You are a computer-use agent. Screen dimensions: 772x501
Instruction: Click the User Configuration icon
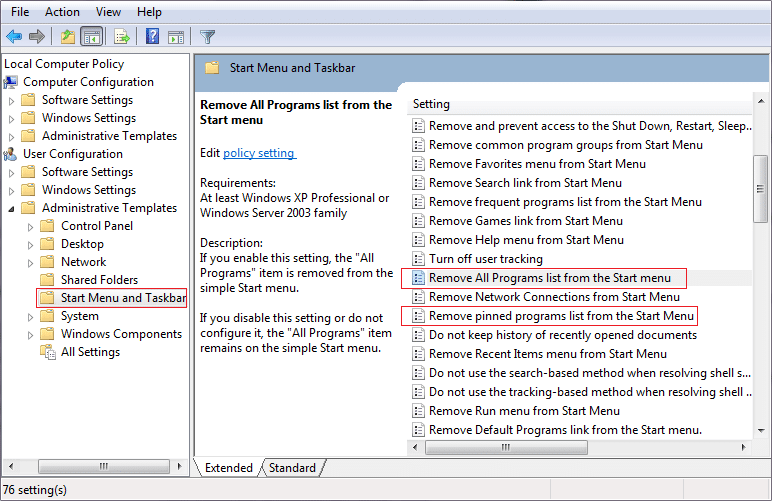11,154
